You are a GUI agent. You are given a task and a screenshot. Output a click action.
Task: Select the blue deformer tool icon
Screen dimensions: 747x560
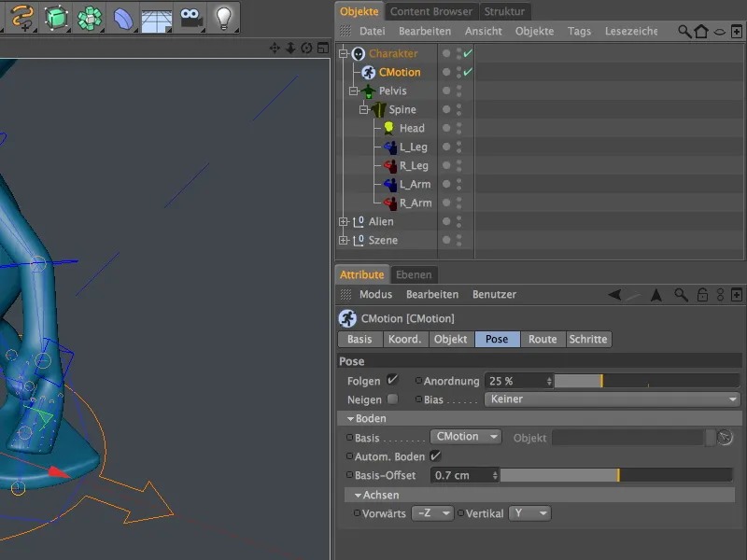123,18
